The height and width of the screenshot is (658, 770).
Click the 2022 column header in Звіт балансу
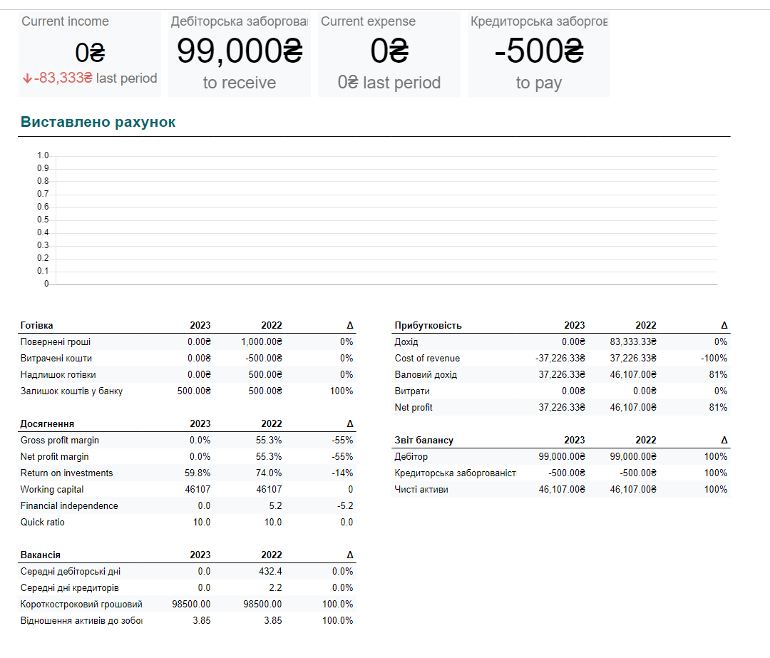pos(646,440)
